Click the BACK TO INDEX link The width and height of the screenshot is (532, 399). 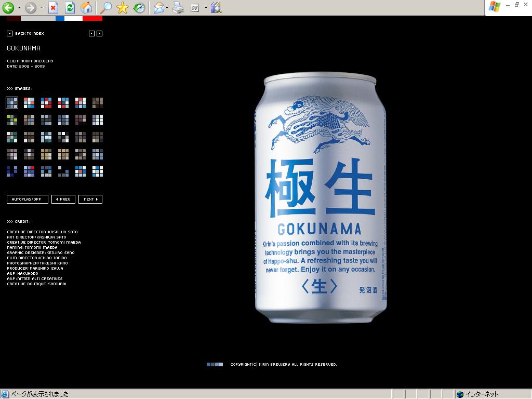[30, 33]
